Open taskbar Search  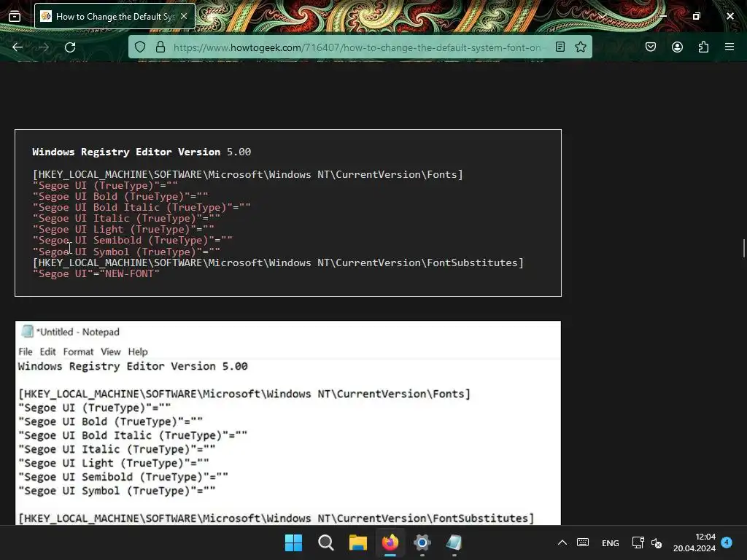coord(326,542)
